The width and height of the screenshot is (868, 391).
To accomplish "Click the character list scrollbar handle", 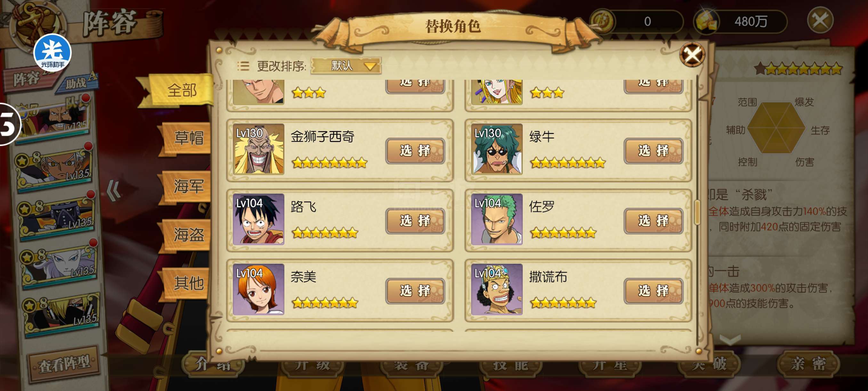I will coord(697,212).
